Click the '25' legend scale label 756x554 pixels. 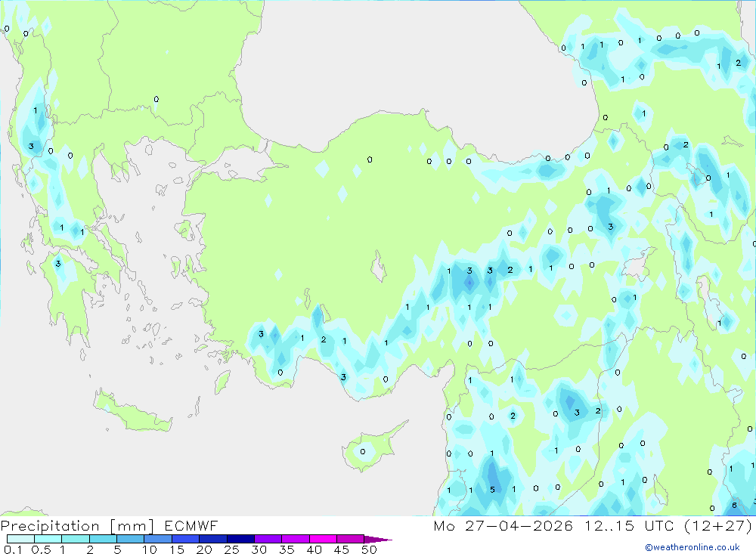231,549
